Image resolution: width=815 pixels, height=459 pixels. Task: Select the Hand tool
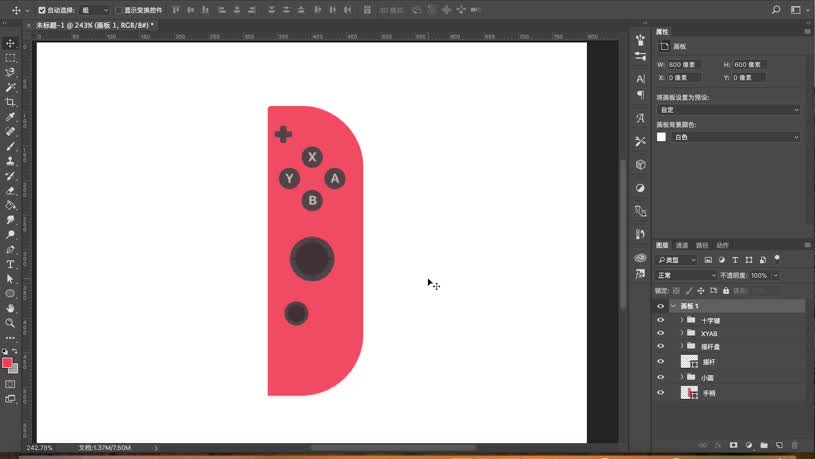pyautogui.click(x=10, y=308)
